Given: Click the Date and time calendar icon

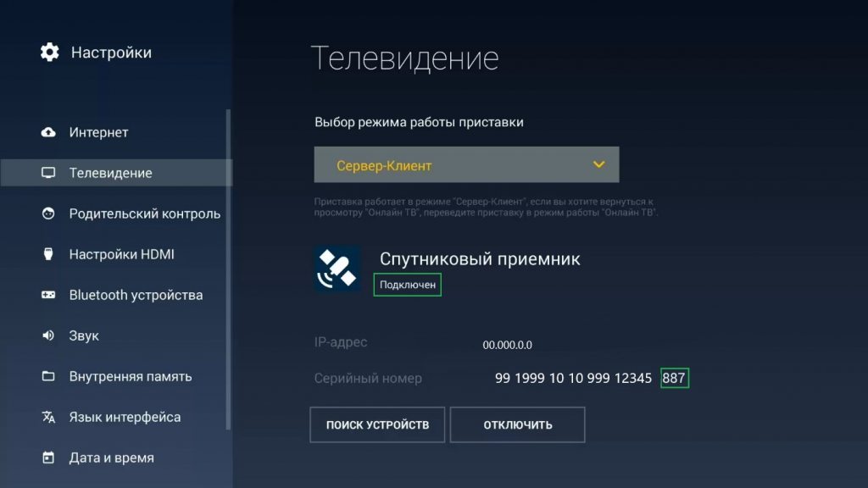Looking at the screenshot, I should click(x=48, y=457).
